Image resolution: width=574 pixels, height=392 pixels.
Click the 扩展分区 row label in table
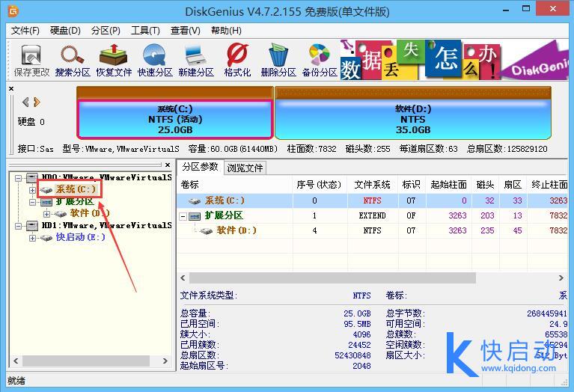pyautogui.click(x=224, y=215)
